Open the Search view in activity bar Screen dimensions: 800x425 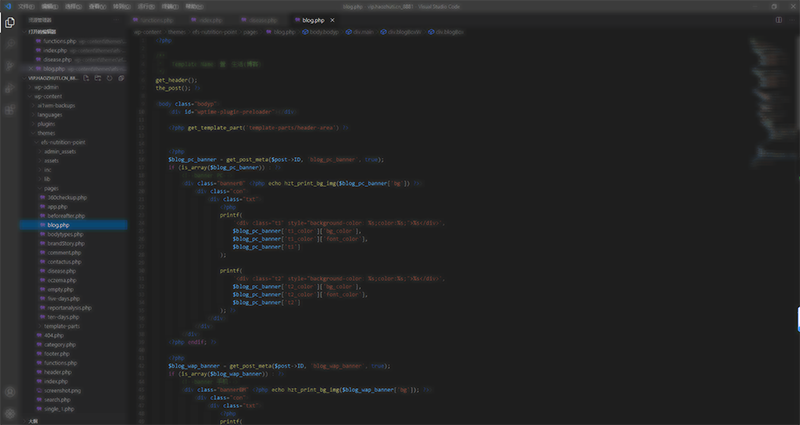coord(10,44)
